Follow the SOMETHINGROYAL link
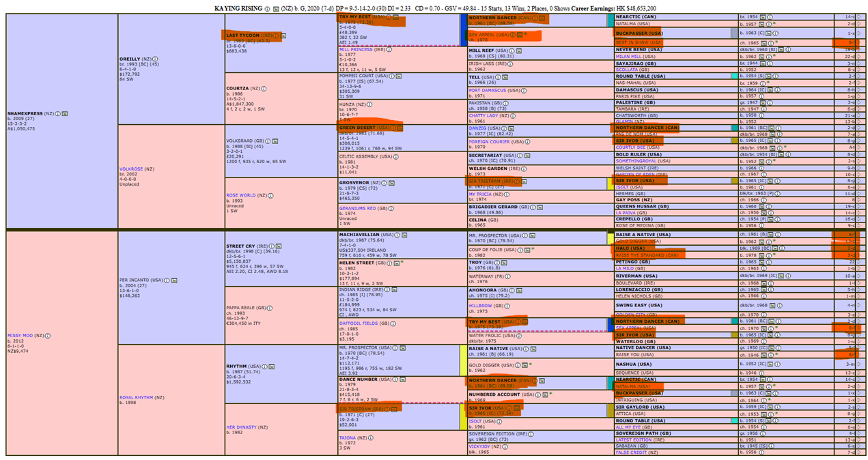 click(x=636, y=161)
